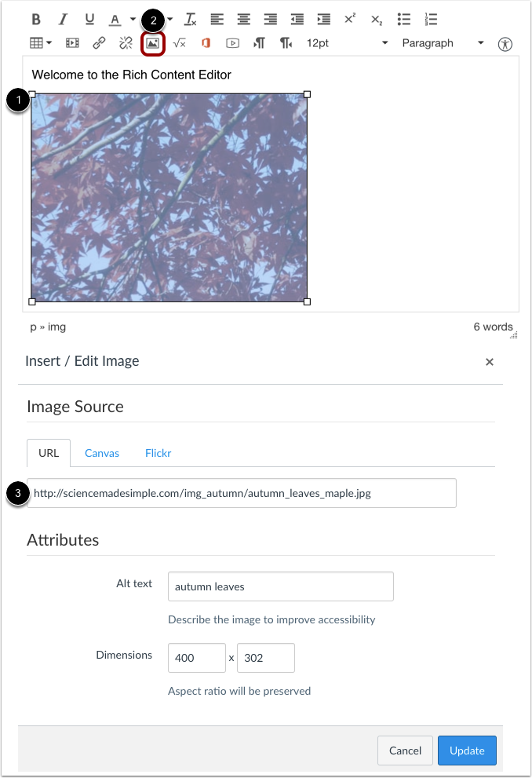Insert a bulleted list
532x778 pixels.
[x=404, y=20]
